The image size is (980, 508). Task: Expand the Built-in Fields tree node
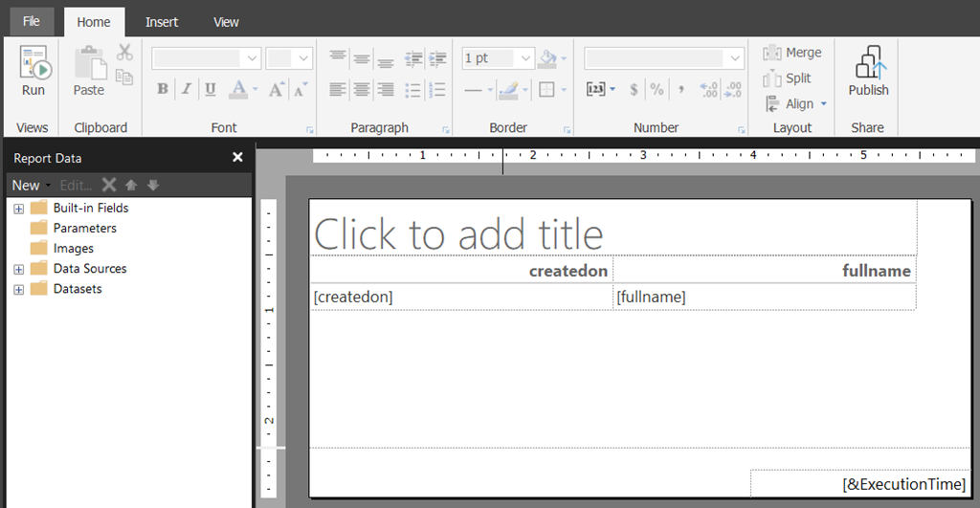point(18,209)
